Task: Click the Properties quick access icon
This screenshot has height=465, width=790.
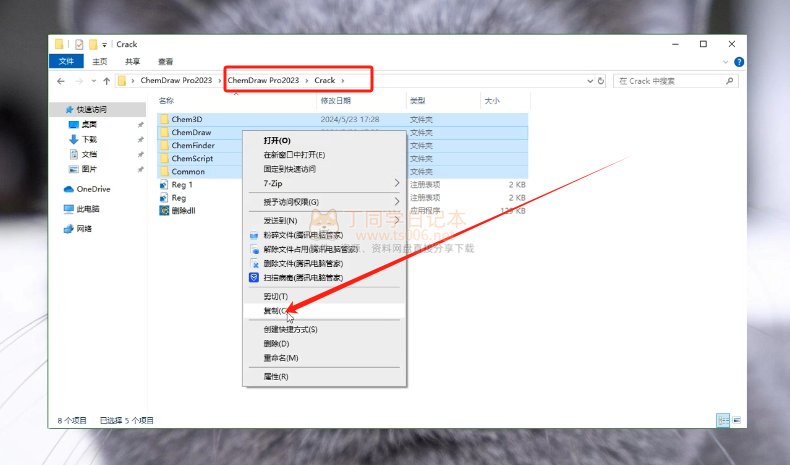Action: [x=79, y=44]
